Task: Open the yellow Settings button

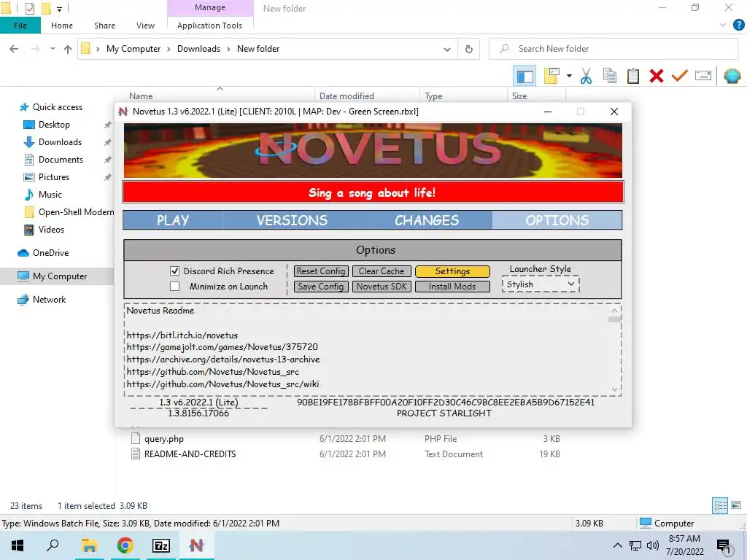Action: pyautogui.click(x=452, y=271)
